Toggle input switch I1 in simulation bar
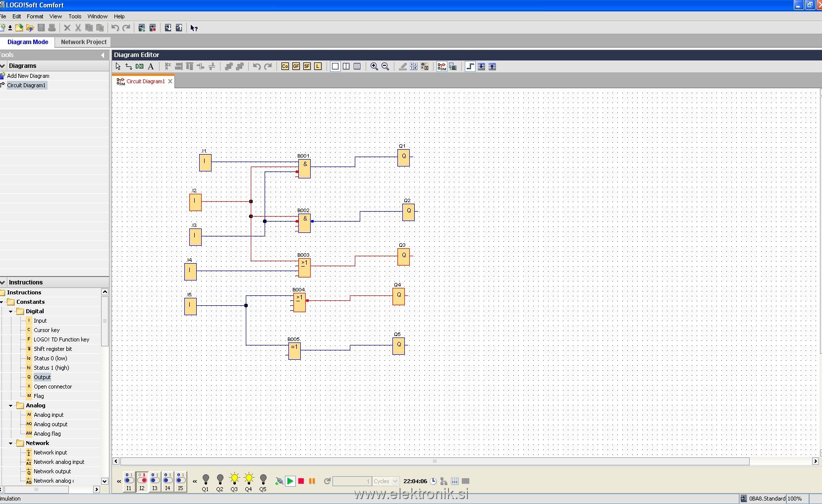Viewport: 822px width, 504px height. [129, 482]
